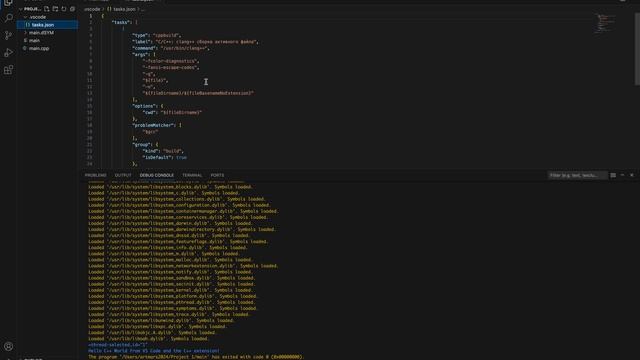The height and width of the screenshot is (360, 640).
Task: Select the Debug Console tab
Action: point(157,175)
